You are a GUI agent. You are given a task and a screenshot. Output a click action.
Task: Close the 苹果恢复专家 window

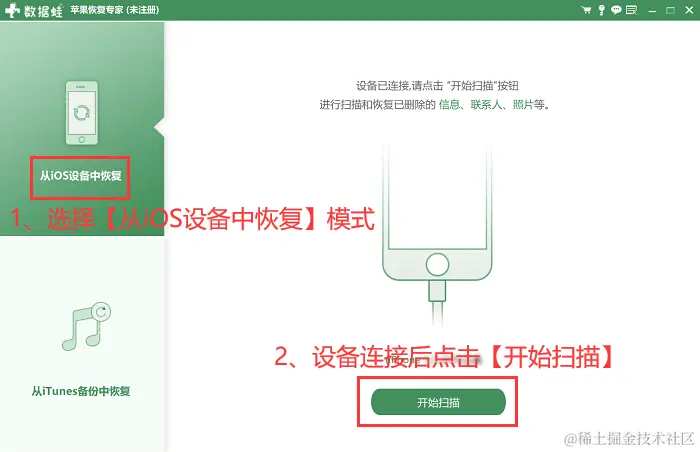689,10
